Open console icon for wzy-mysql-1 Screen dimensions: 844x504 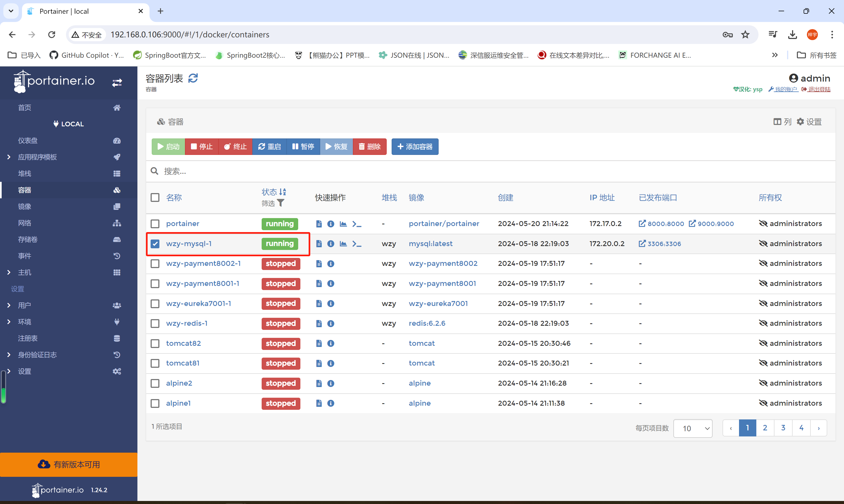coord(357,244)
